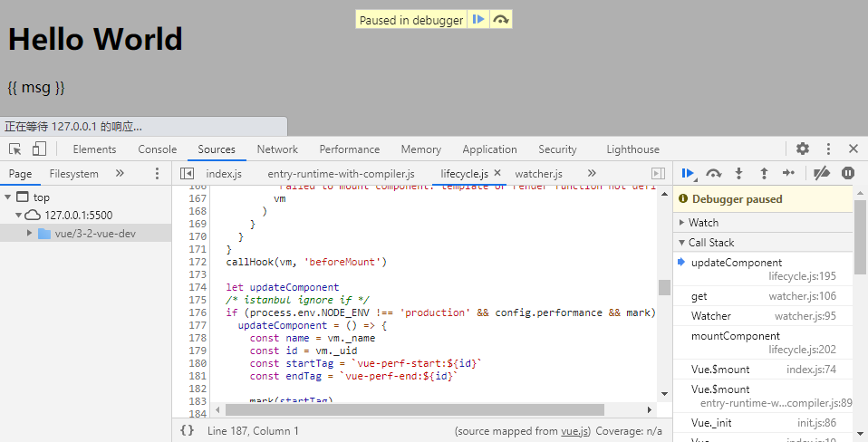The height and width of the screenshot is (442, 868).
Task: Open the vue.js source mapped link
Action: tap(575, 431)
